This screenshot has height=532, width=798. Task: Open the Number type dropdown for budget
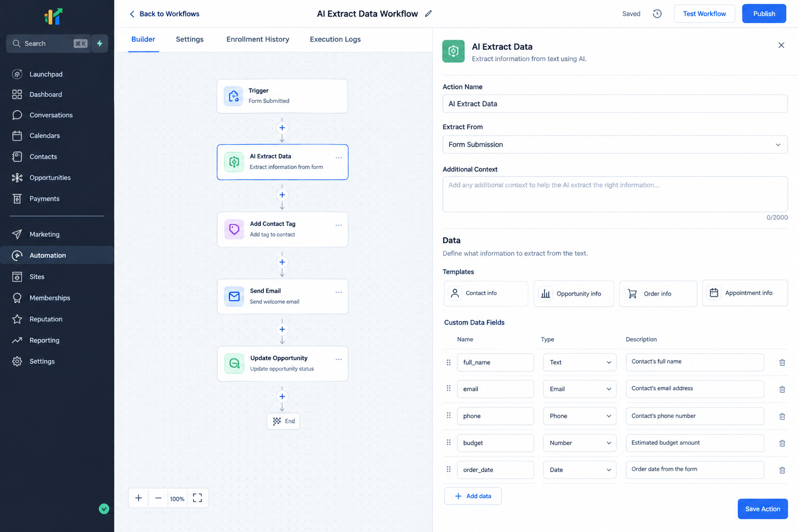pyautogui.click(x=580, y=443)
